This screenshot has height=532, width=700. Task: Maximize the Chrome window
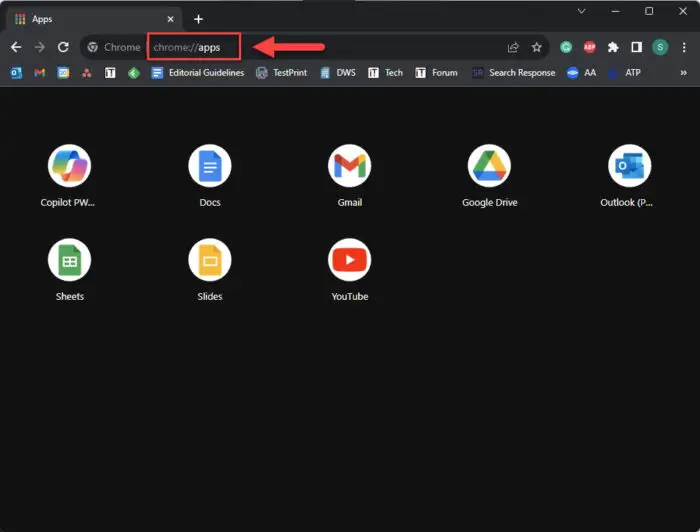(x=649, y=11)
